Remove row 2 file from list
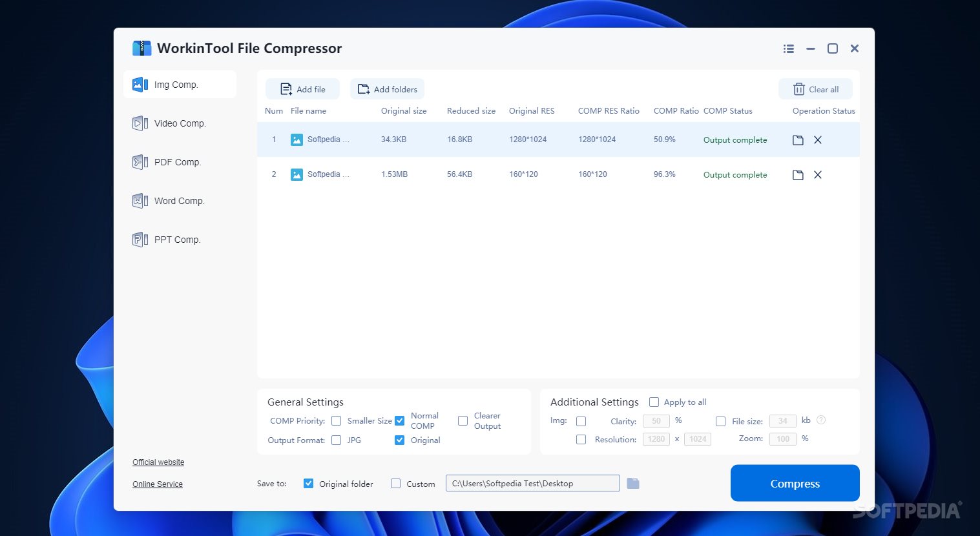Screen dimensions: 980x536 818,175
